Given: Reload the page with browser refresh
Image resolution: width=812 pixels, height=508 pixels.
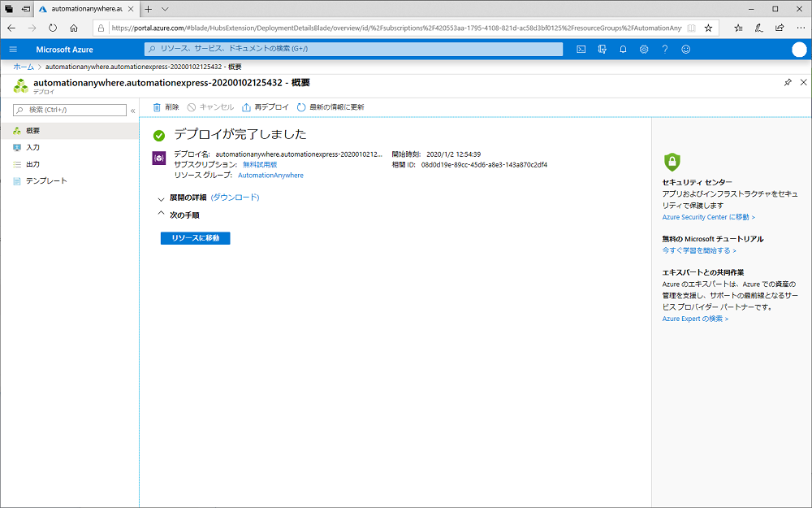Looking at the screenshot, I should point(53,28).
